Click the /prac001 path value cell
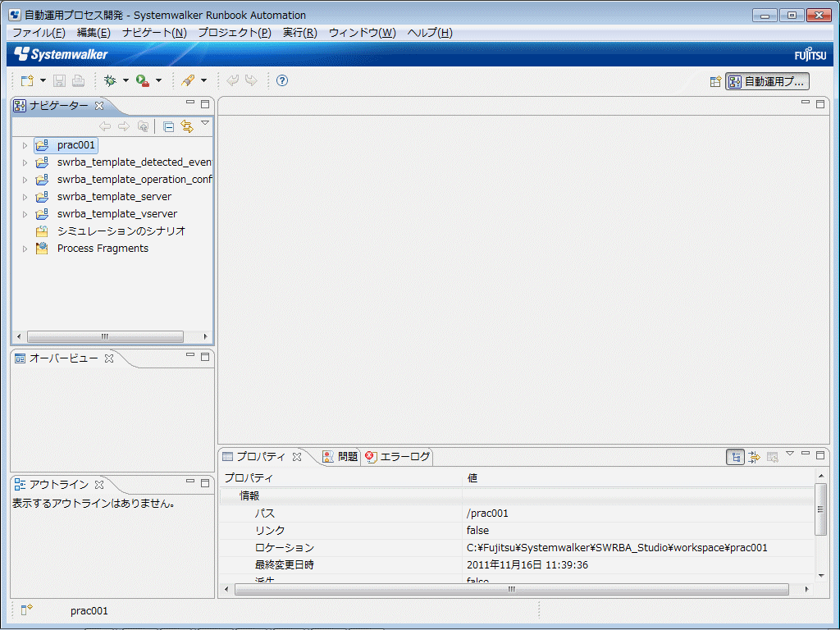 (x=638, y=514)
